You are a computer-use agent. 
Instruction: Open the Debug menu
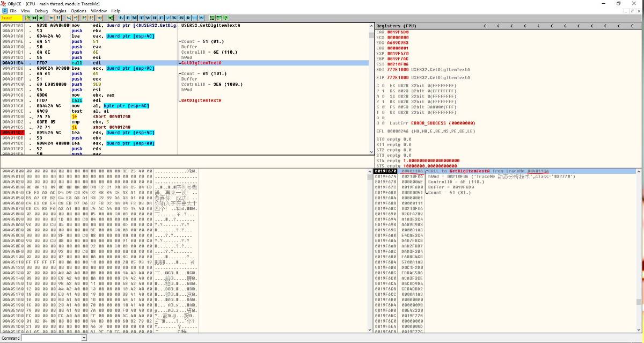coord(41,11)
